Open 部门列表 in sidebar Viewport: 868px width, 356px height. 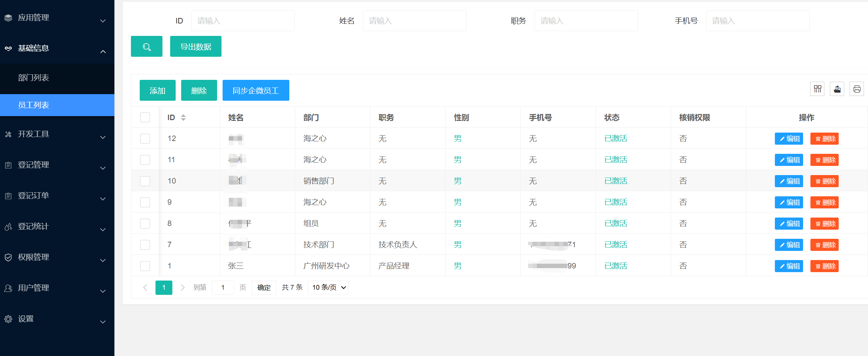pos(57,78)
